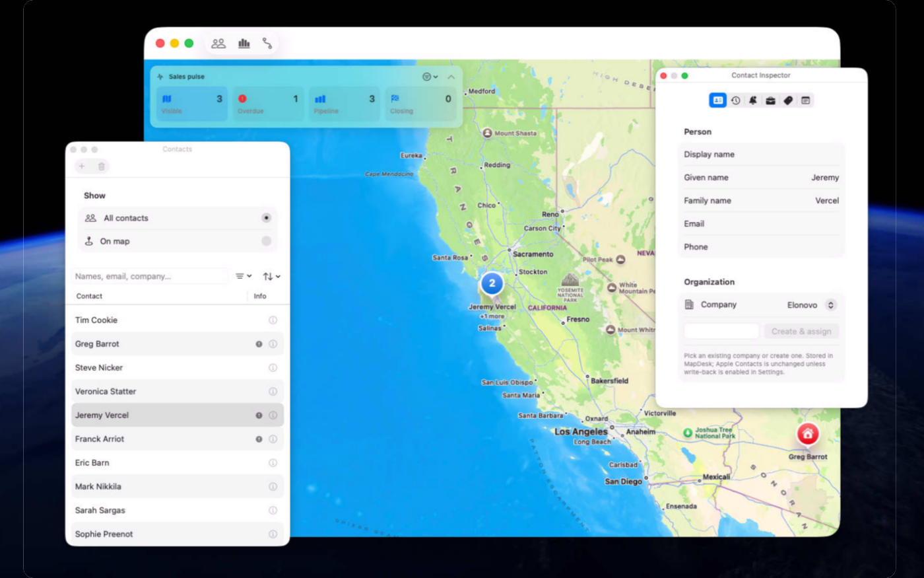Image resolution: width=924 pixels, height=578 pixels.
Task: Click the Email field in Inspector
Action: (761, 224)
